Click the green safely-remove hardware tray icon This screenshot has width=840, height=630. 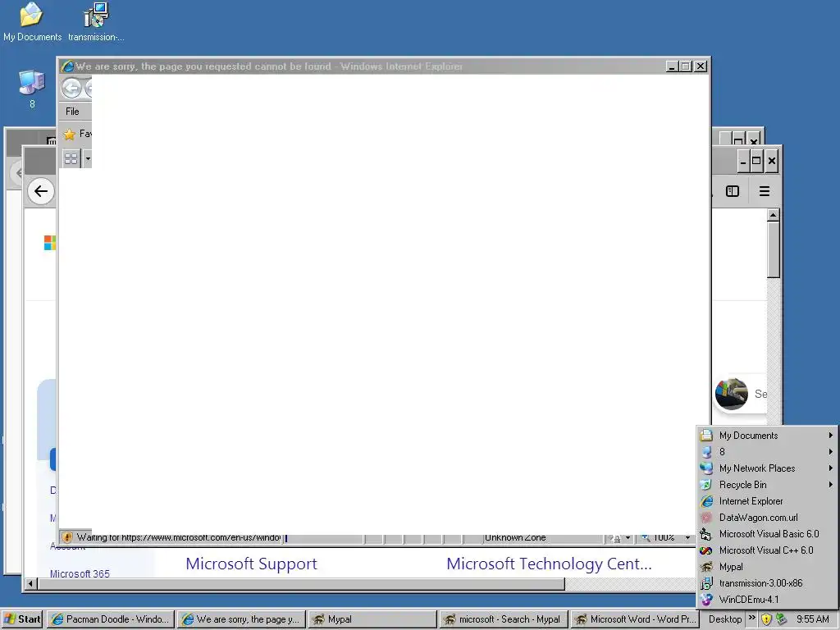click(782, 619)
